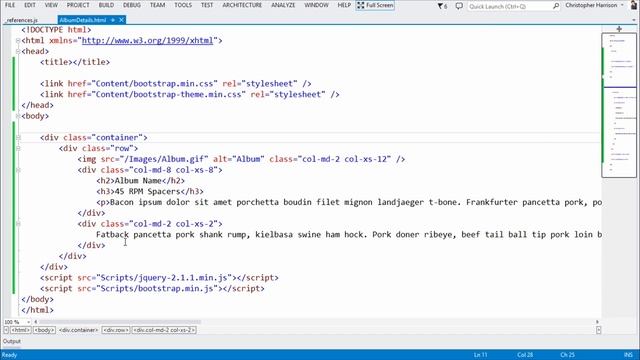Image resolution: width=640 pixels, height=360 pixels.
Task: Collapse the div col-md-2 col-xs-2 region
Action: coord(18,224)
